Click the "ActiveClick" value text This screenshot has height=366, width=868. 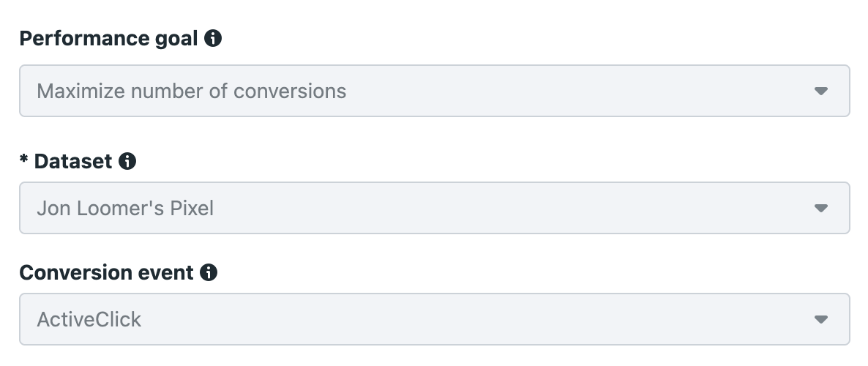89,319
